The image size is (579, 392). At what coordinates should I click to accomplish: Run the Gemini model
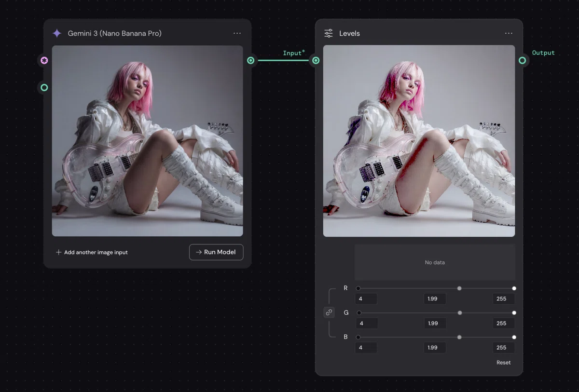click(x=216, y=252)
